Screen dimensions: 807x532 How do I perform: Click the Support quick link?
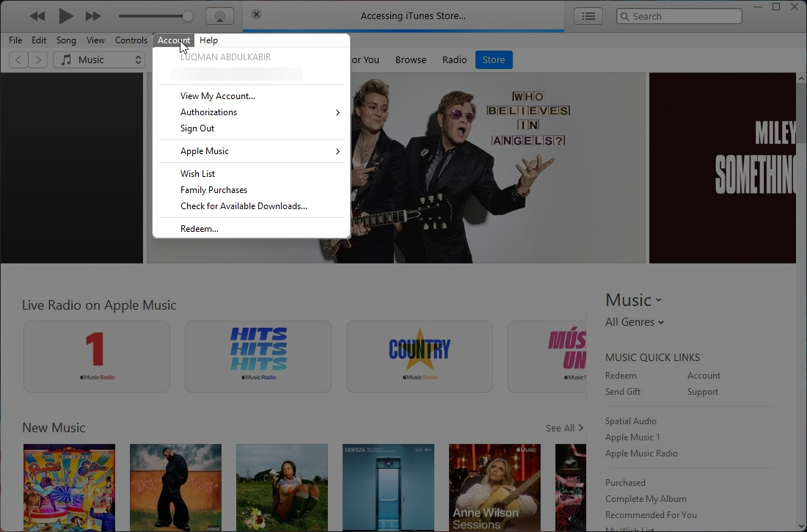coord(702,391)
